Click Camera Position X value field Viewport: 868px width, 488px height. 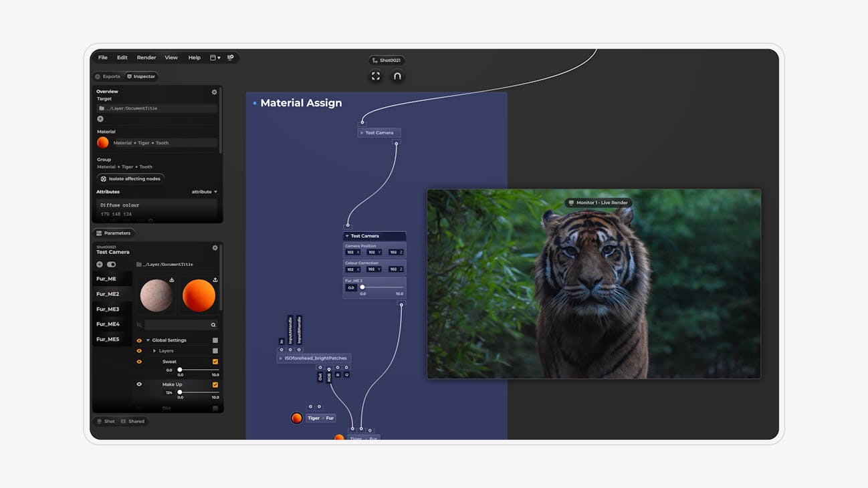click(352, 253)
